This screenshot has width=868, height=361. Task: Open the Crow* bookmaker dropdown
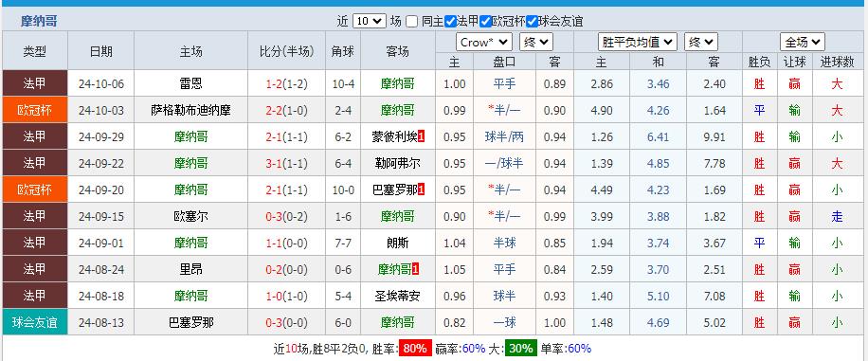click(x=484, y=42)
